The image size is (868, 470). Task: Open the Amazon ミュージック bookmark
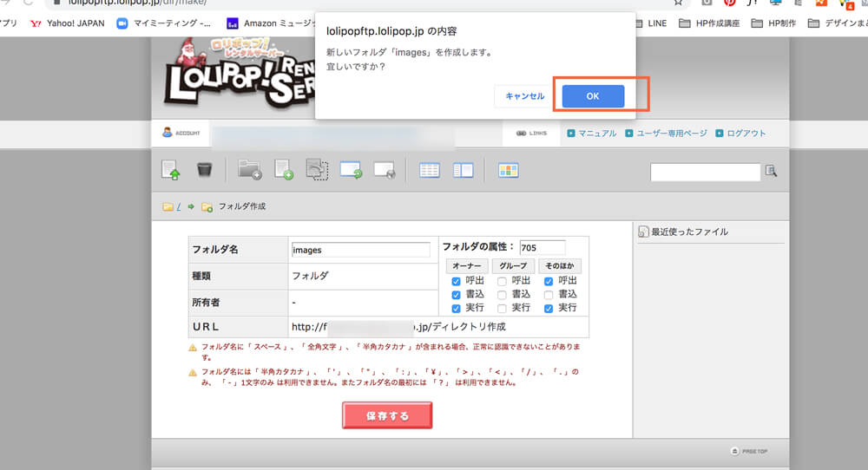[x=271, y=23]
